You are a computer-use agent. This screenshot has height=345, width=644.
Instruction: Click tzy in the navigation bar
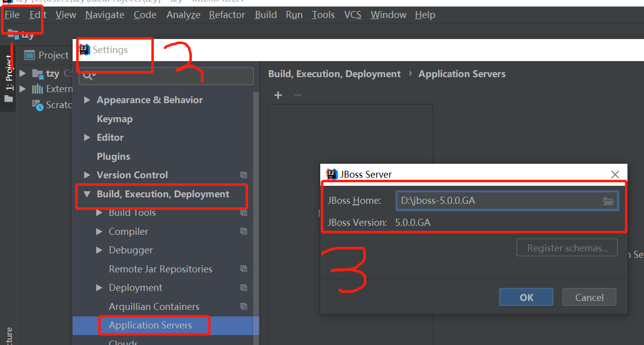pyautogui.click(x=28, y=35)
